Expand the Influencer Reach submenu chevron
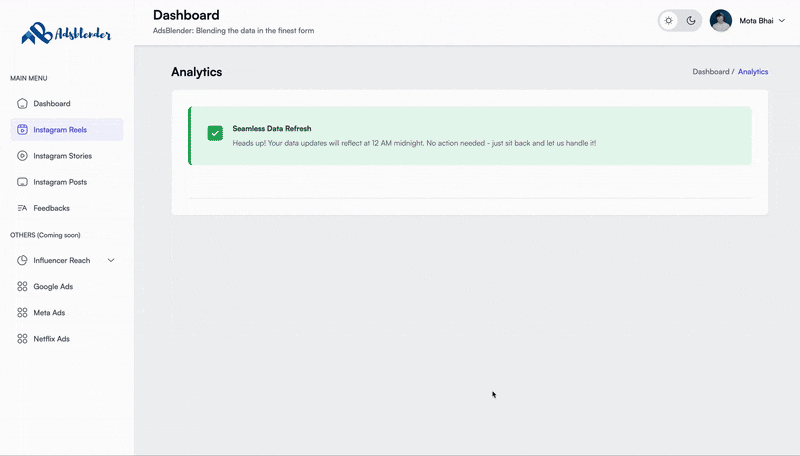Image resolution: width=800 pixels, height=456 pixels. [x=111, y=261]
